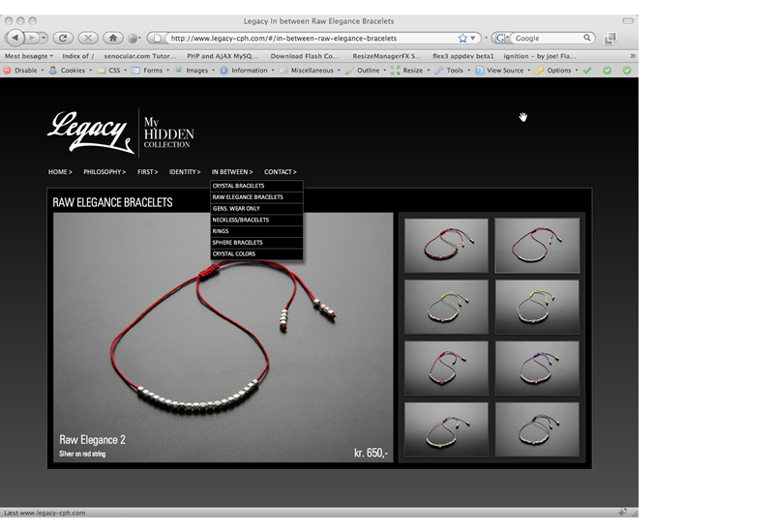The width and height of the screenshot is (774, 532).
Task: Go to browser Home page icon
Action: [x=113, y=38]
